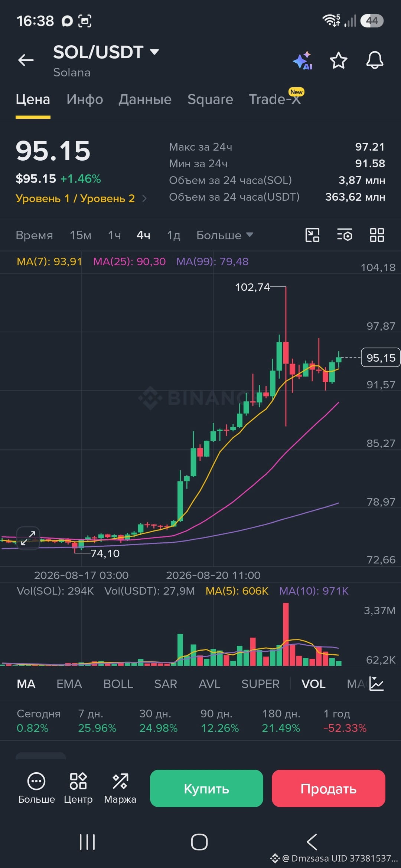Tap the battery indicator in status bar
The width and height of the screenshot is (401, 868).
pos(372,20)
